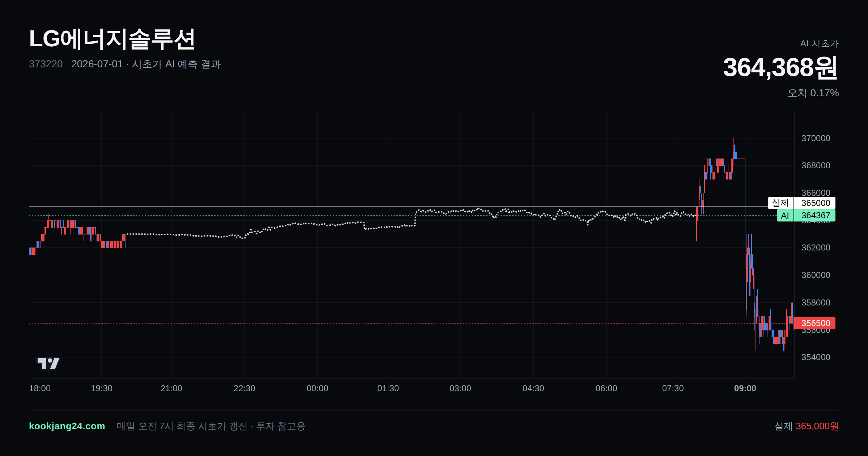Screen dimensions: 868x456
Task: Click the 09:00 time axis marker
Action: (x=745, y=388)
